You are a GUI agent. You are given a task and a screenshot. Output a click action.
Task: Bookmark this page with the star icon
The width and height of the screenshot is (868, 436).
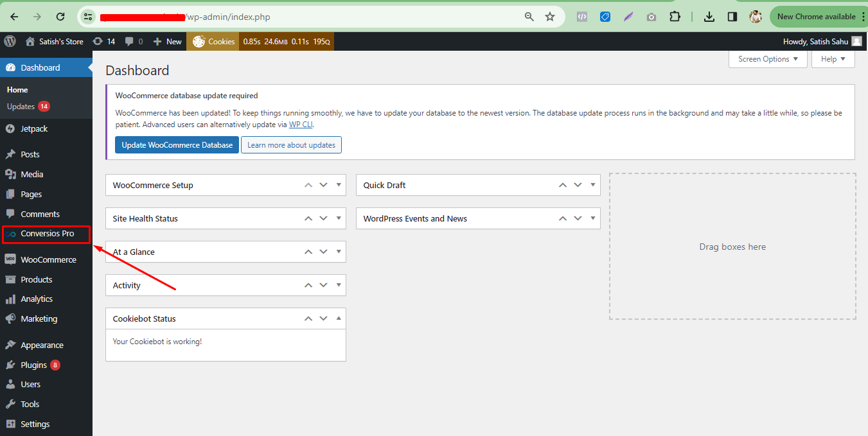pos(550,17)
